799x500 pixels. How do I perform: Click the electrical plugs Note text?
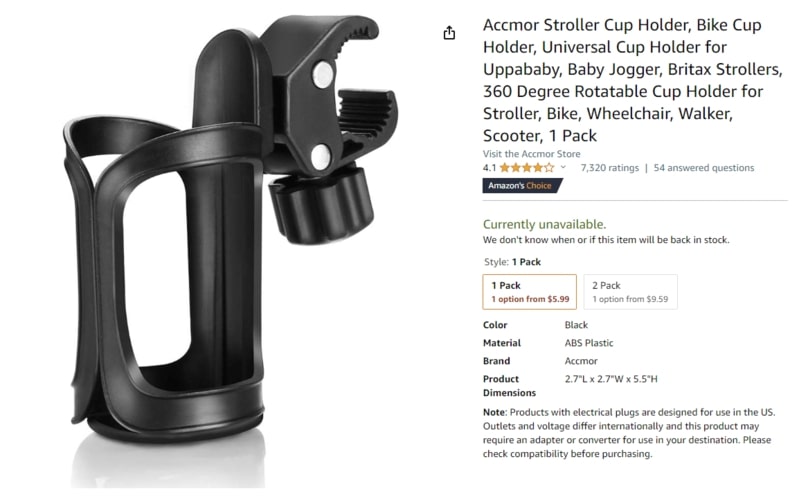[x=629, y=433]
